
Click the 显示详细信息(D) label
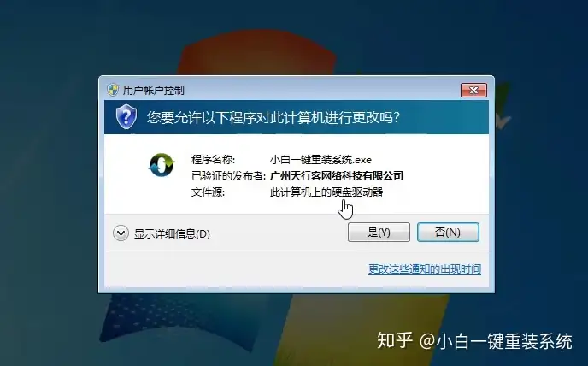pyautogui.click(x=172, y=233)
